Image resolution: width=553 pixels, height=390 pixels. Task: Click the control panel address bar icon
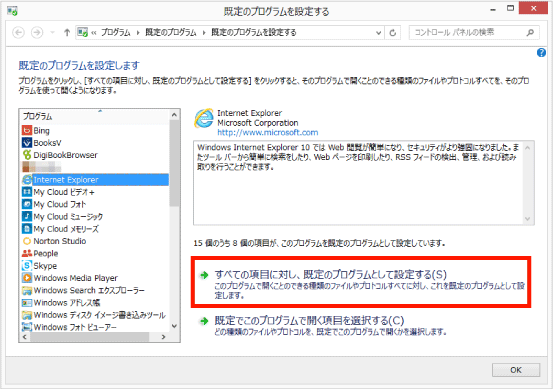click(x=83, y=32)
